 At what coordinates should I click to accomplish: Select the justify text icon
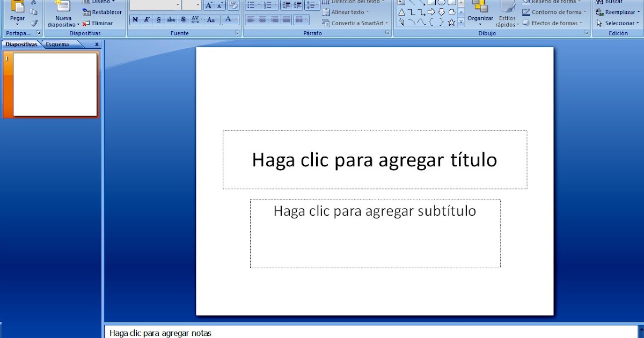(x=287, y=19)
